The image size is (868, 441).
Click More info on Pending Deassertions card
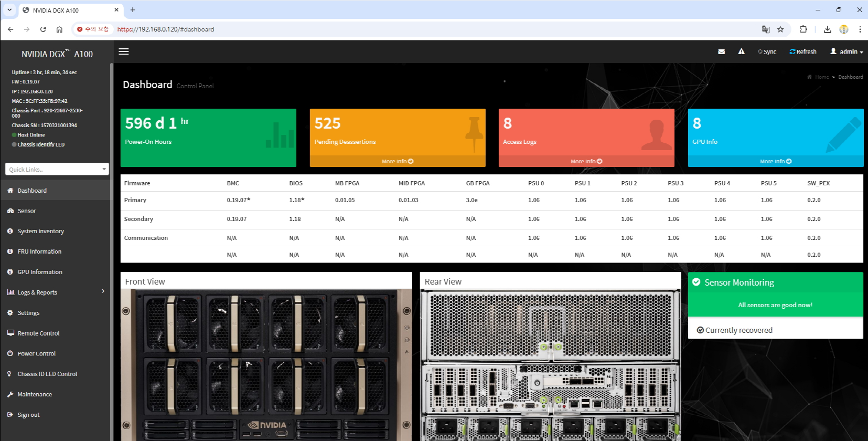pos(398,161)
